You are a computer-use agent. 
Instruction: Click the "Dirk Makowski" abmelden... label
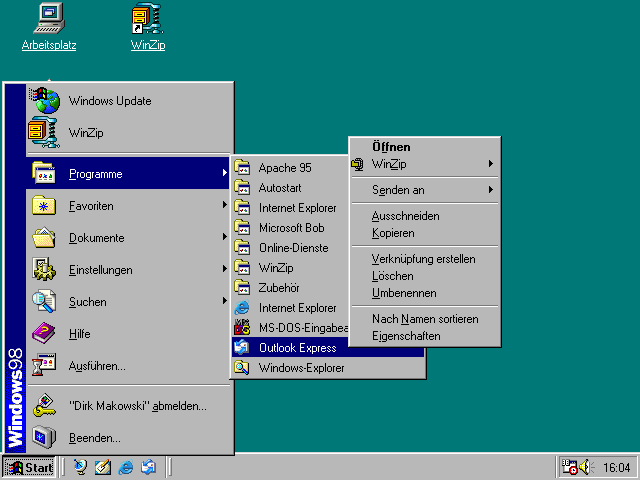pyautogui.click(x=138, y=406)
